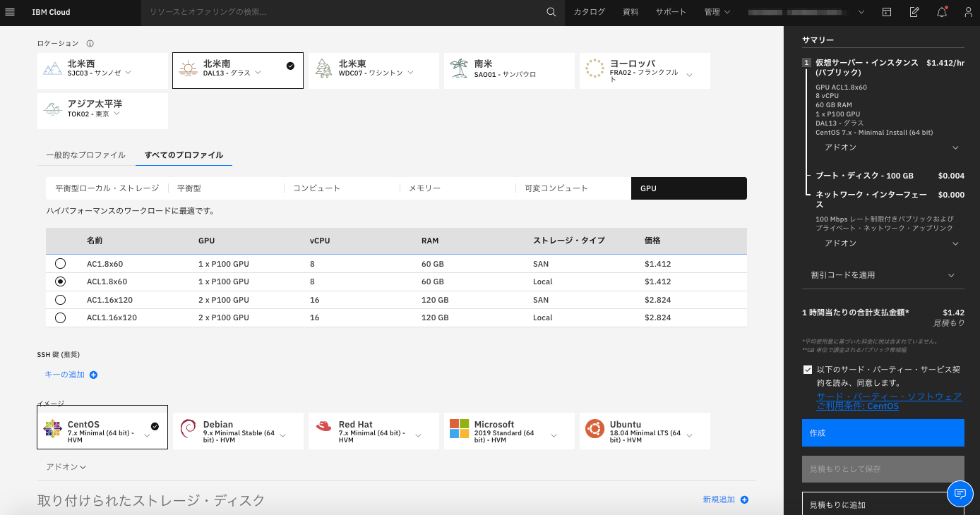Open 資料 in the header
Viewport: 980px width, 515px height.
(631, 12)
